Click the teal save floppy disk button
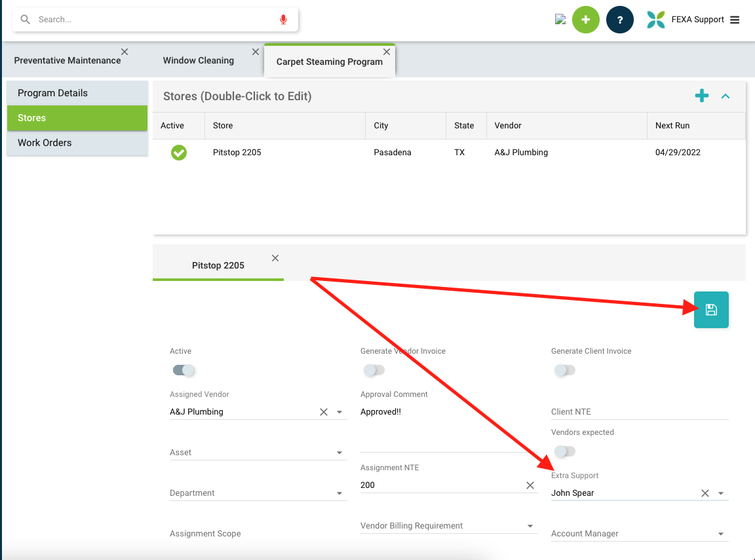This screenshot has height=560, width=755. point(711,310)
